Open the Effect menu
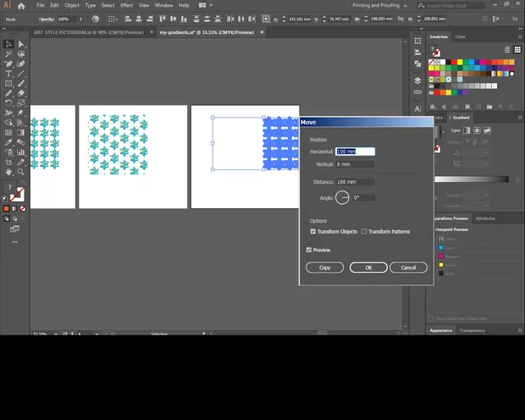 (x=126, y=5)
